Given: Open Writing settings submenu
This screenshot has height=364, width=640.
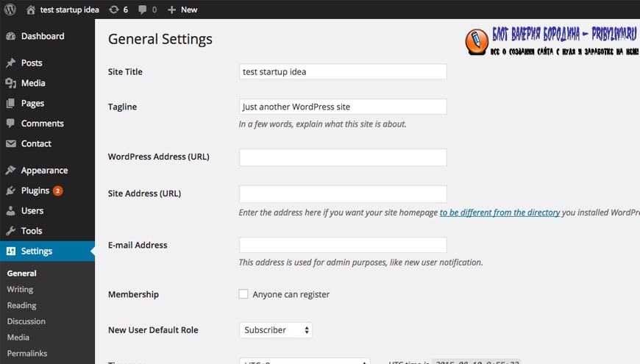Looking at the screenshot, I should click(x=20, y=289).
